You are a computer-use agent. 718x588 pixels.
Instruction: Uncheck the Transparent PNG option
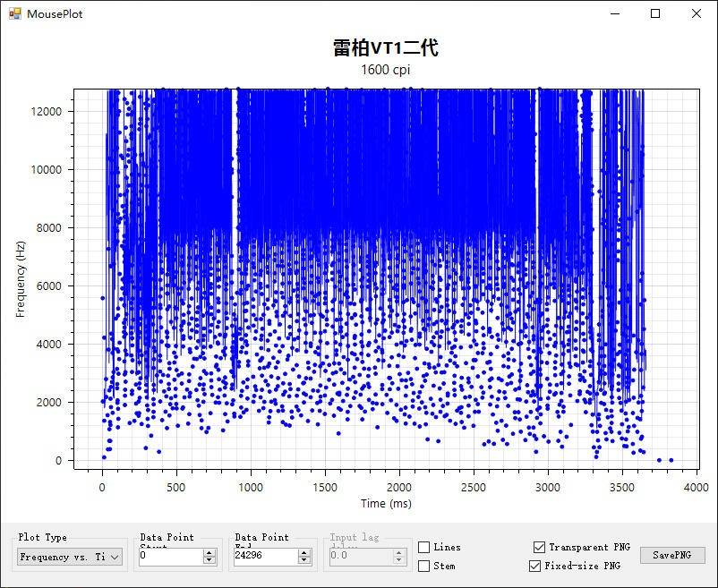click(538, 547)
